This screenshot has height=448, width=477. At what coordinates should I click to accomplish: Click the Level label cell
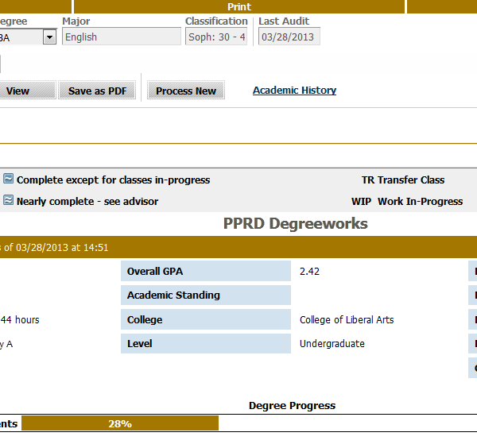[205, 344]
